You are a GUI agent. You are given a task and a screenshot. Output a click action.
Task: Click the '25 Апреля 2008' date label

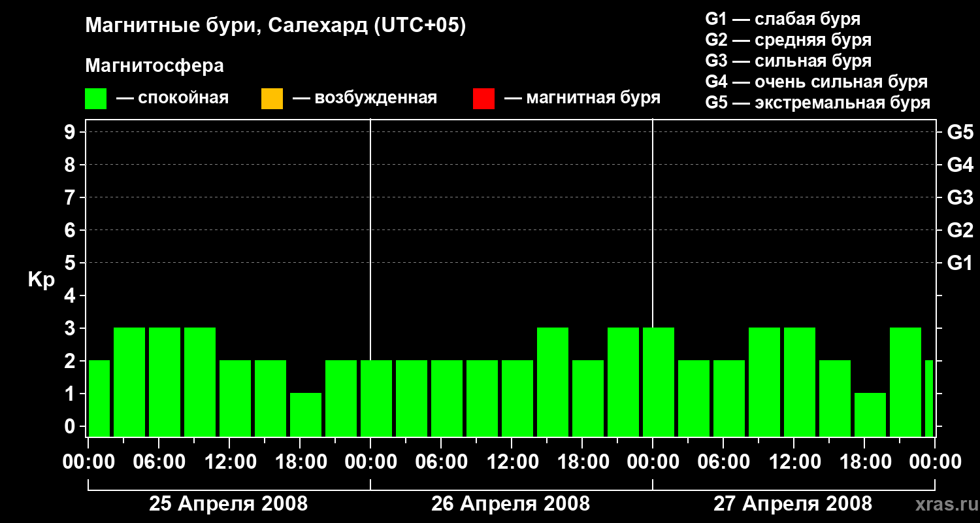pyautogui.click(x=228, y=504)
